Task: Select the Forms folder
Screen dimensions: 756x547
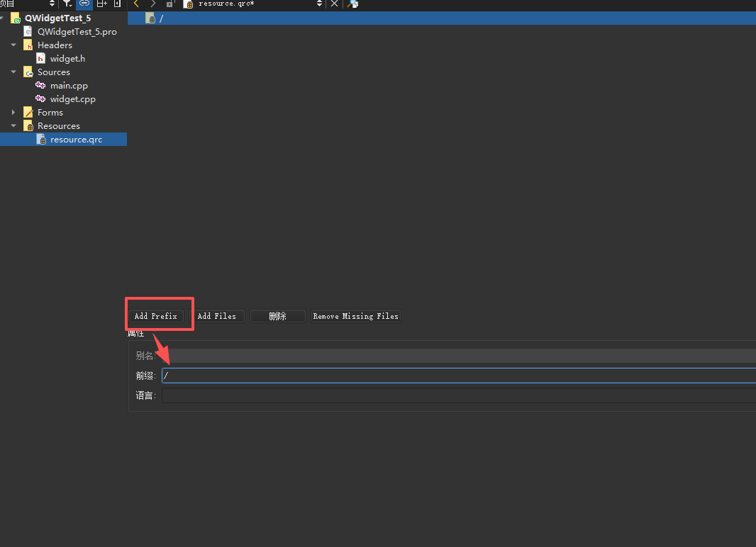Action: coord(50,113)
